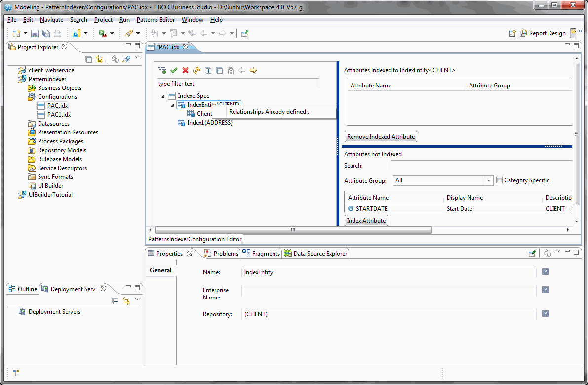Click the Save All toolbar icon
The image size is (588, 385).
46,34
